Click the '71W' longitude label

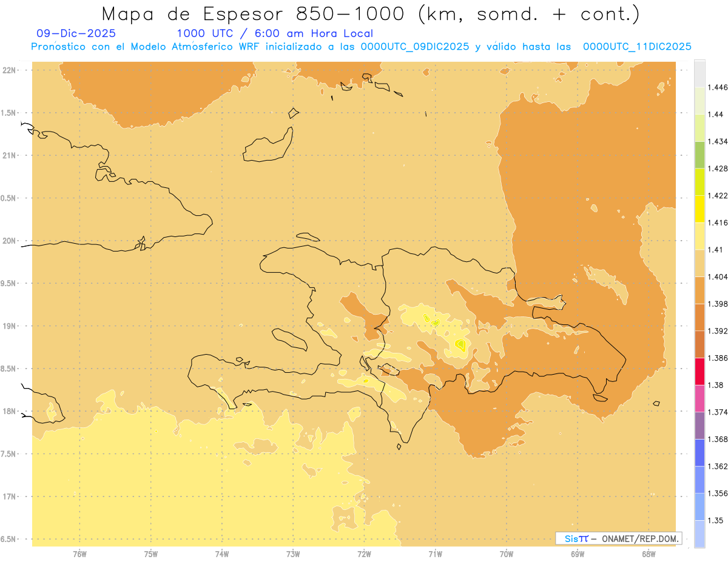click(x=435, y=554)
